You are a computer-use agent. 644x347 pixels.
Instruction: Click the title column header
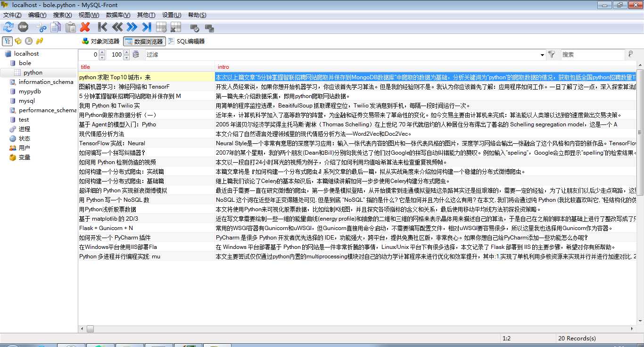[147, 67]
